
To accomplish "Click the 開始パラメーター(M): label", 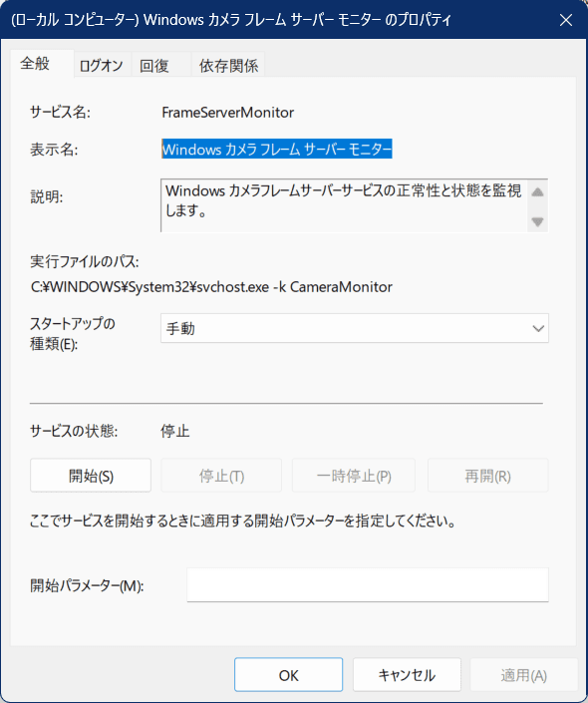I will coord(87,585).
